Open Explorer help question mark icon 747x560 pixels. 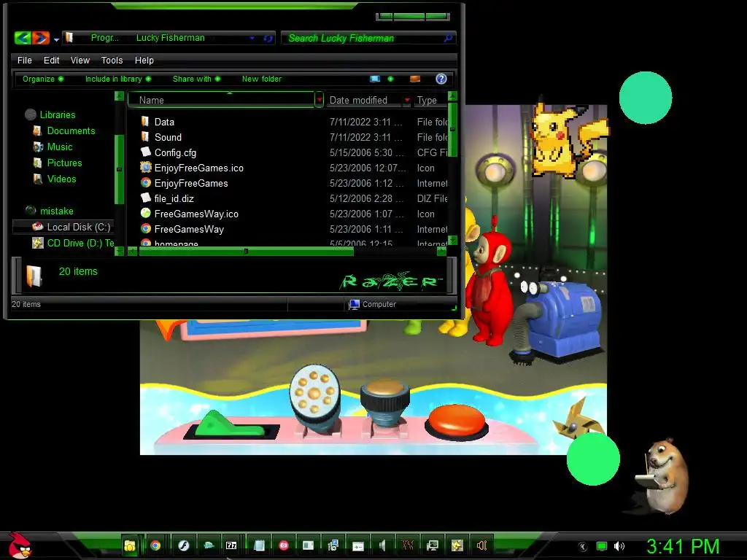click(x=441, y=79)
